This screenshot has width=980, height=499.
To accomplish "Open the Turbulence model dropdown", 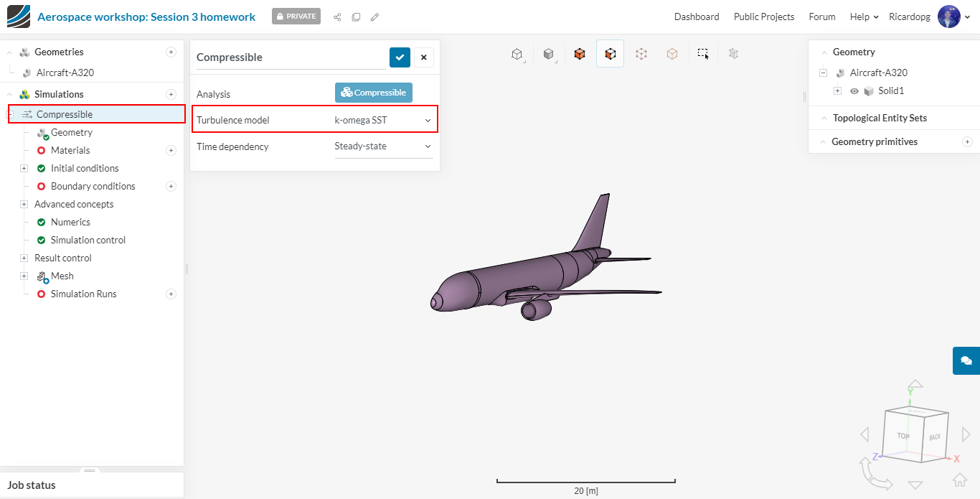I will click(383, 120).
